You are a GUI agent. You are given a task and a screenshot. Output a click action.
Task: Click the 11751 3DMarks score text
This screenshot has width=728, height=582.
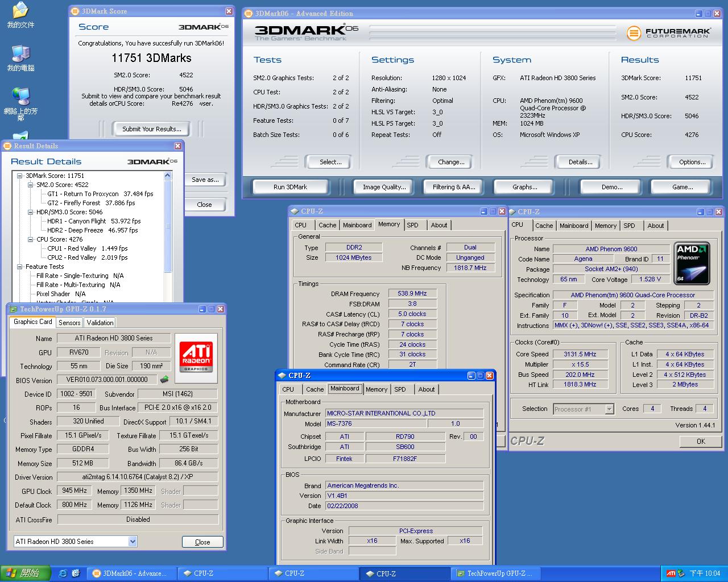[151, 58]
